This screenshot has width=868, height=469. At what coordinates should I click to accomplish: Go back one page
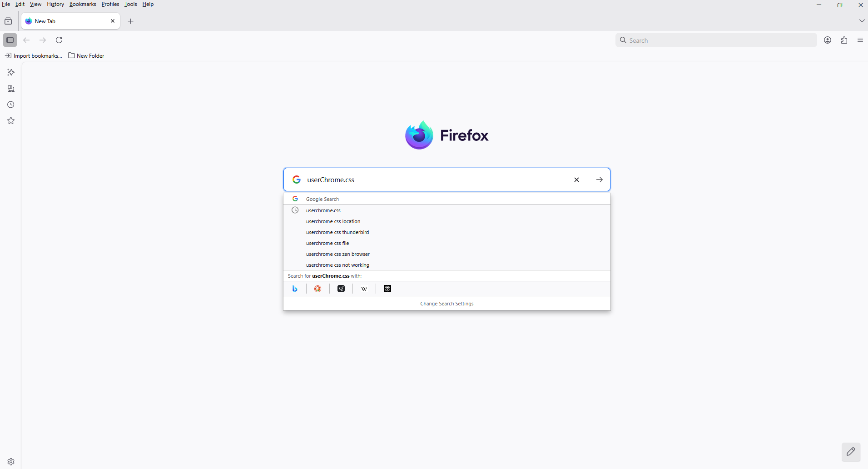point(26,40)
